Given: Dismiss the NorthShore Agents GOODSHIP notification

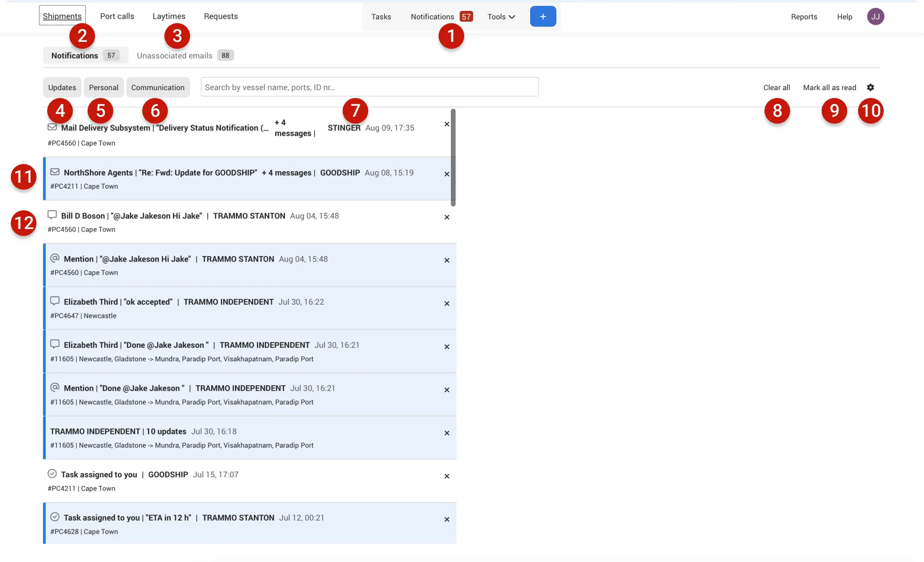Looking at the screenshot, I should [446, 174].
